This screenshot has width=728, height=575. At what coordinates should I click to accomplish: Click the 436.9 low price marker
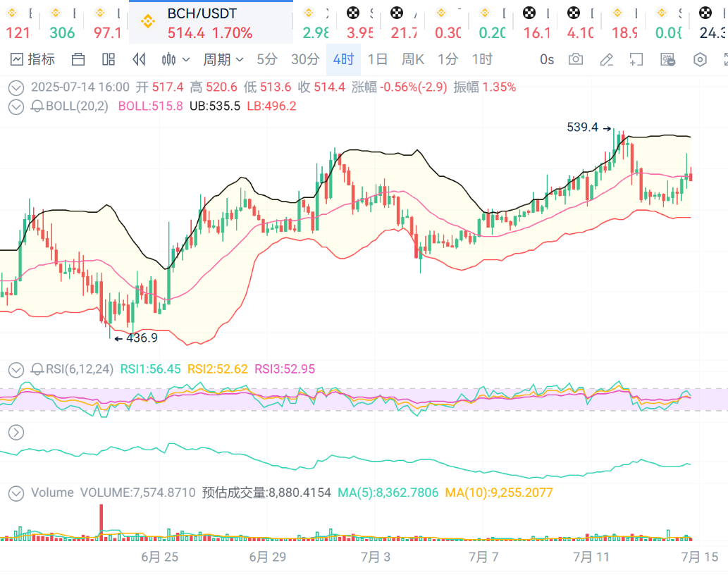pos(142,338)
